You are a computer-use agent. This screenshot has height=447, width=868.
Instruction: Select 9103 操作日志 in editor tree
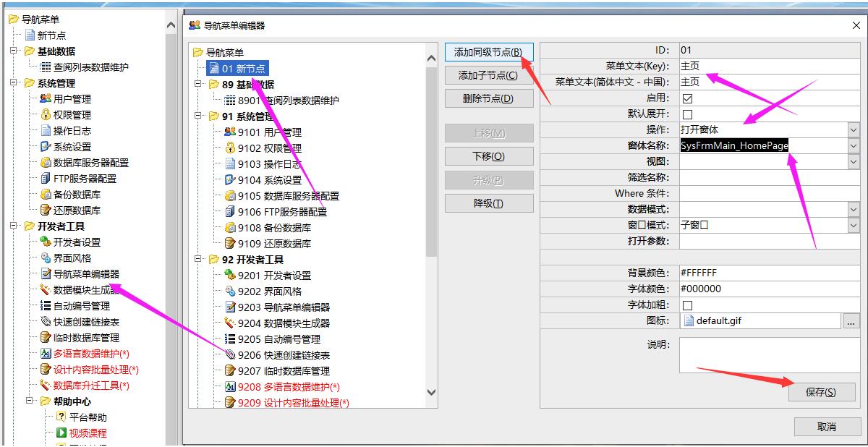(269, 164)
